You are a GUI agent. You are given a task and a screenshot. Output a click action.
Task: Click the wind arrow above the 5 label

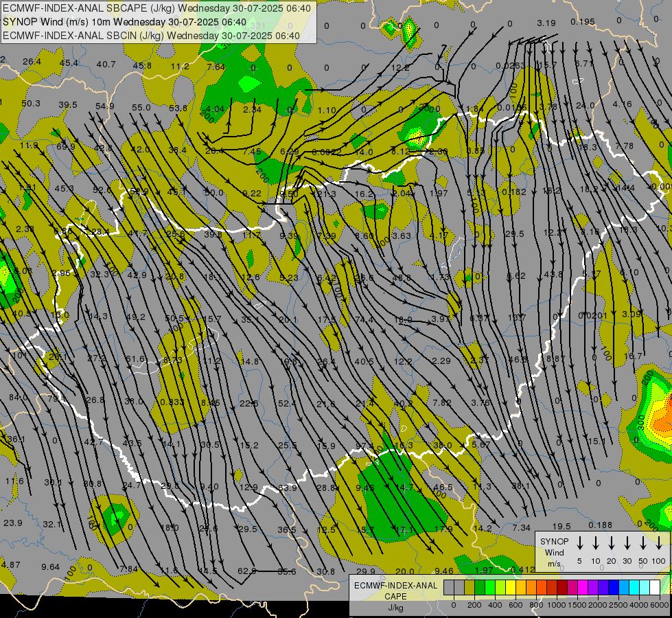pos(579,543)
